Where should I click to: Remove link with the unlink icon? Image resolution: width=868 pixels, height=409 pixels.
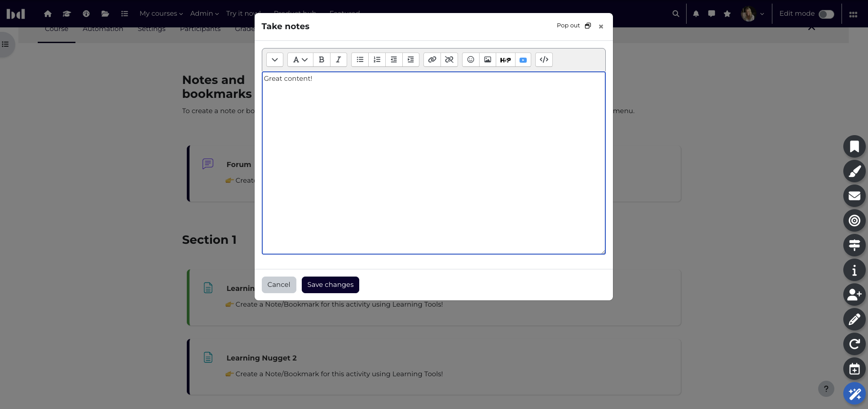tap(449, 60)
